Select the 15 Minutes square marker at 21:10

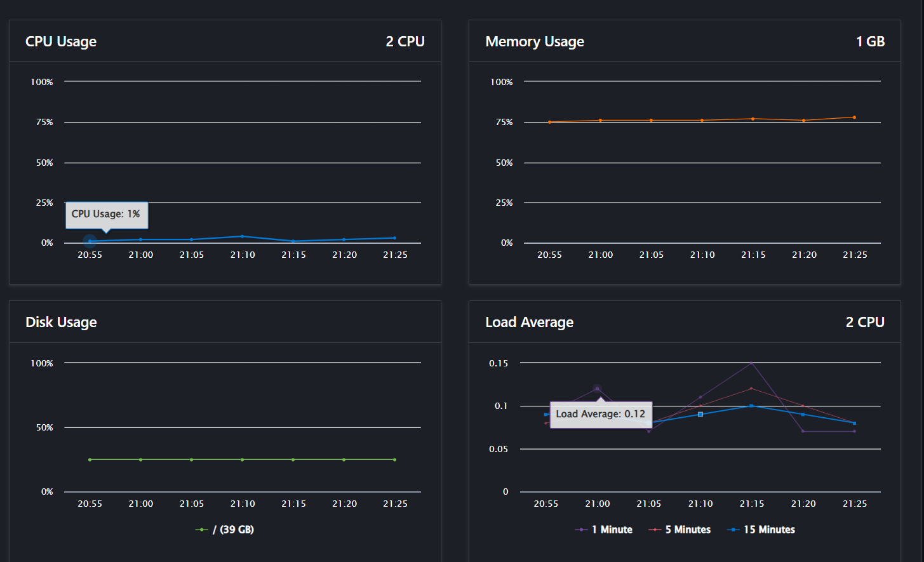[700, 414]
